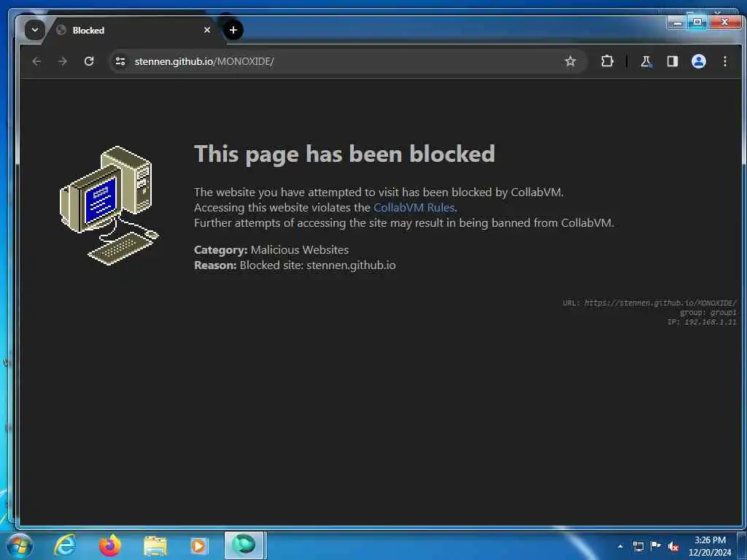
Task: Close the Blocked tab
Action: point(206,30)
